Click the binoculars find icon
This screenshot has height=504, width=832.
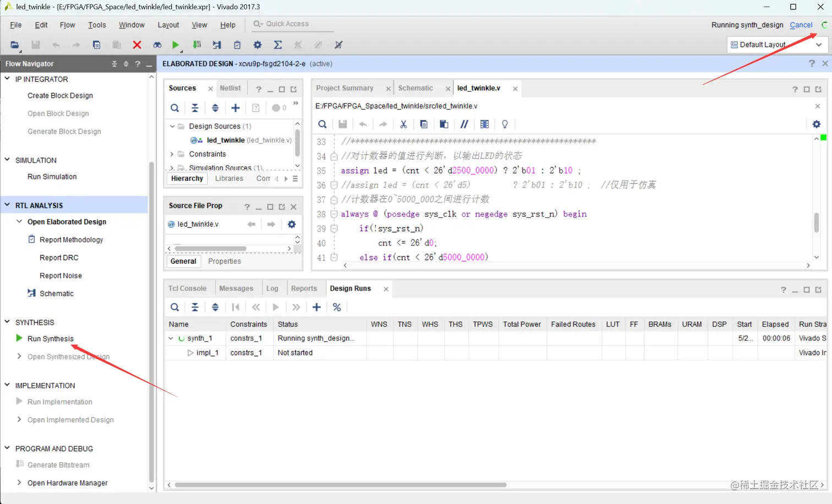point(157,45)
